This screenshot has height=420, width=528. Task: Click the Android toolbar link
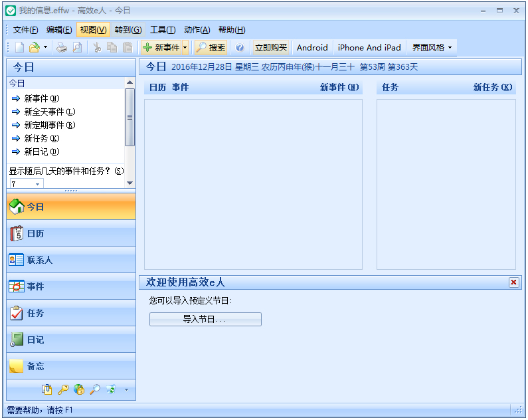pyautogui.click(x=312, y=47)
